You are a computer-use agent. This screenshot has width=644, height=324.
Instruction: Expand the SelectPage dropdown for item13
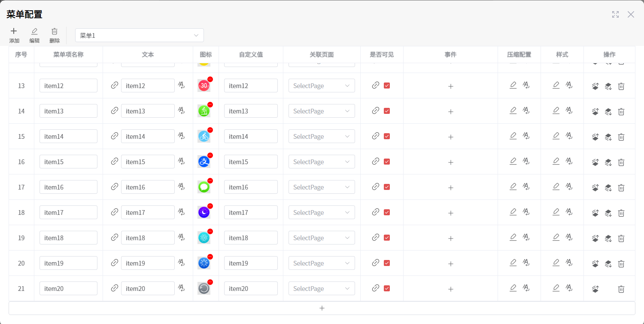coord(322,111)
